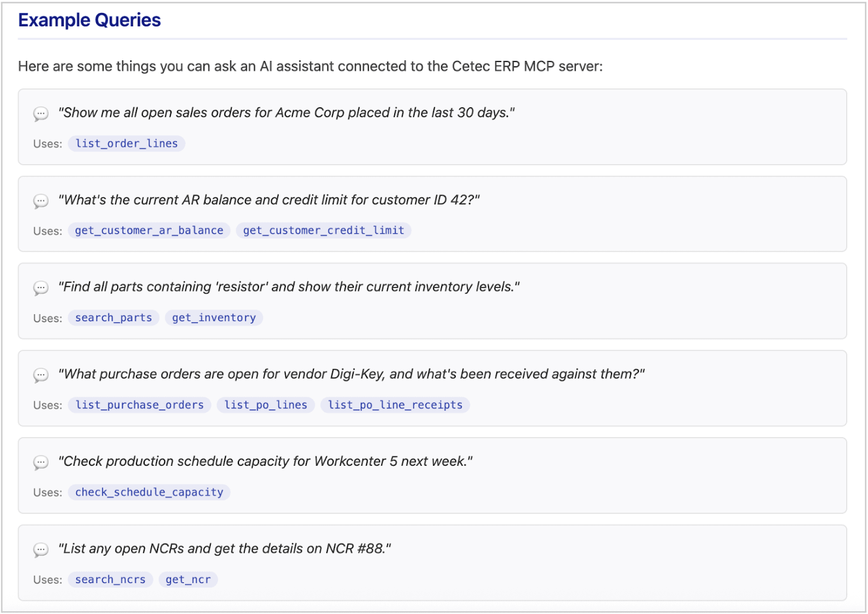Click the list_order_lines tool tag

click(127, 144)
